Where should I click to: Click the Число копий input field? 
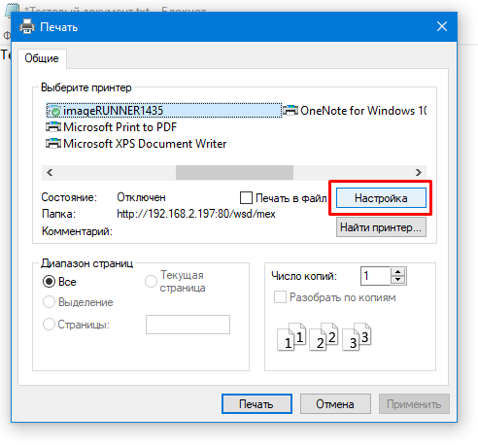point(375,276)
